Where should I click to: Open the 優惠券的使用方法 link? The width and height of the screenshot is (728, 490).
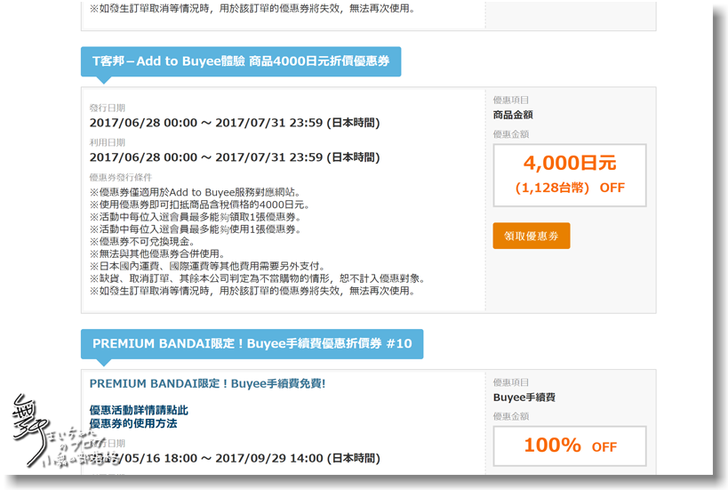(132, 424)
